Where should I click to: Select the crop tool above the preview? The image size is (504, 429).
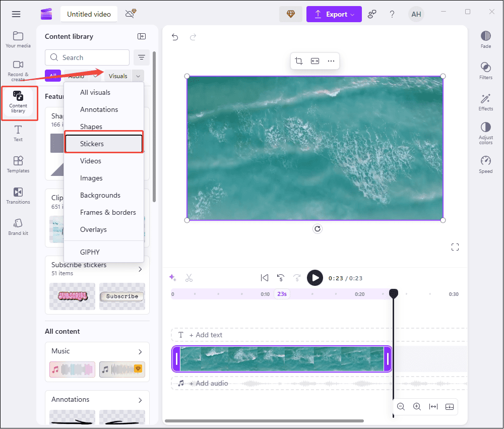coord(299,60)
